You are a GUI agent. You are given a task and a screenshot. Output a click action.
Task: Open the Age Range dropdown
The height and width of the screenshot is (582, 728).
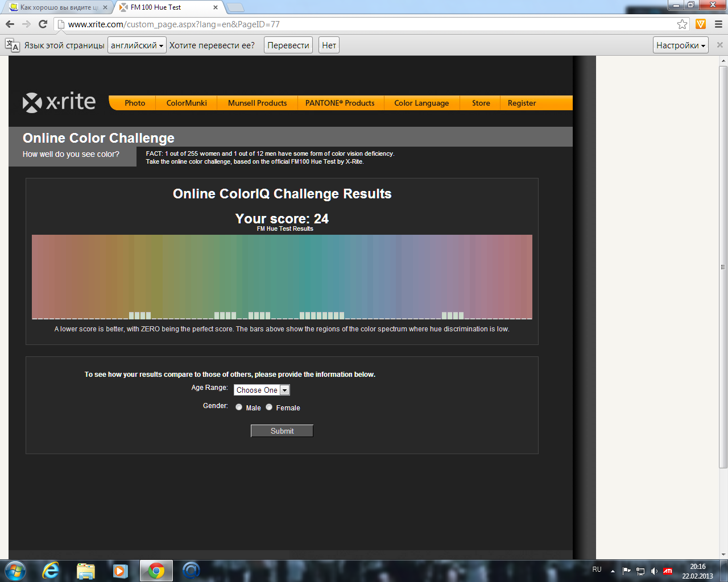point(262,390)
